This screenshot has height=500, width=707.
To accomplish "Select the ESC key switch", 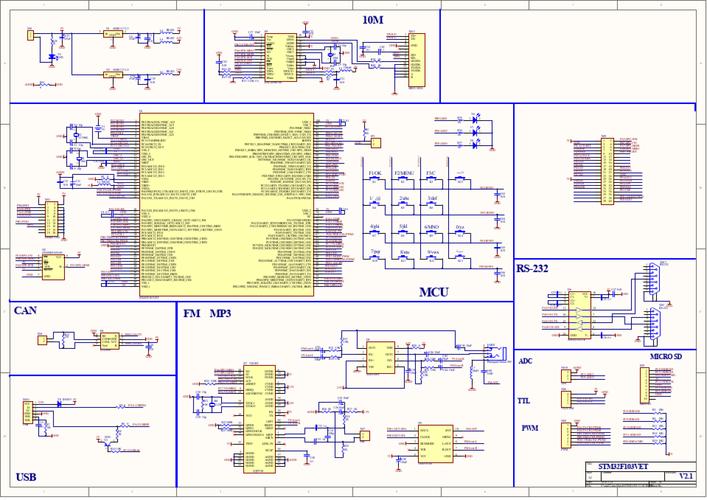I will point(431,179).
